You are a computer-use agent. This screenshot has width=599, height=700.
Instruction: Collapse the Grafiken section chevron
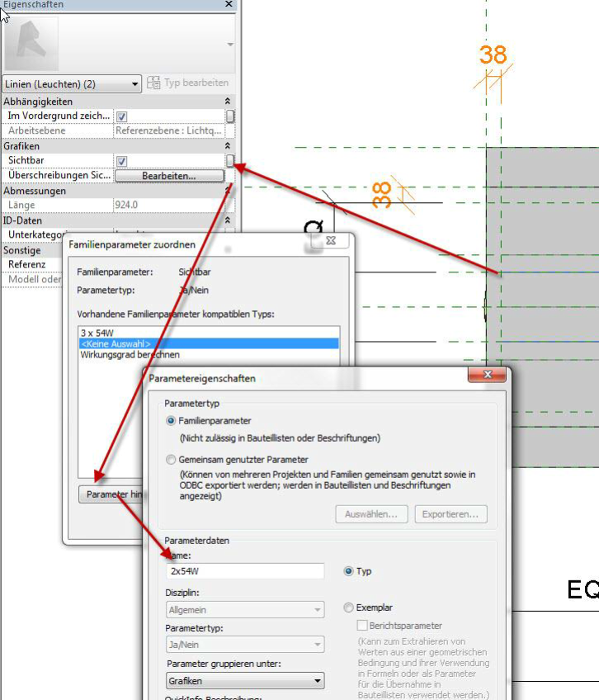[x=228, y=146]
